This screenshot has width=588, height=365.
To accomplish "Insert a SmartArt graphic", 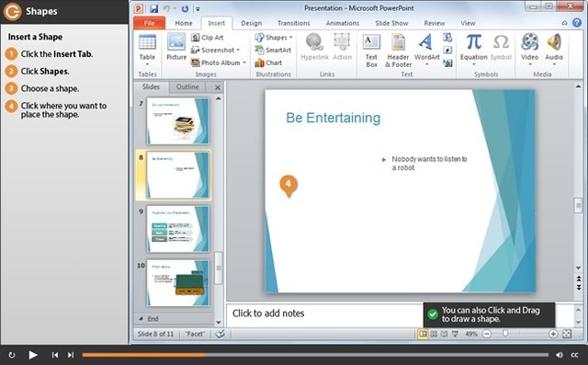I will tap(273, 50).
